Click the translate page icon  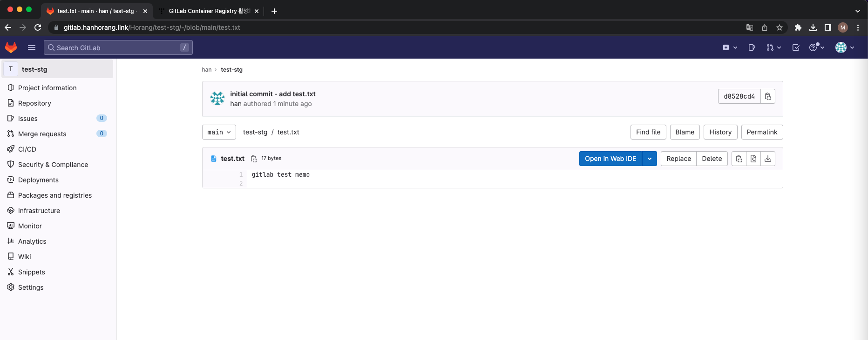(x=750, y=27)
